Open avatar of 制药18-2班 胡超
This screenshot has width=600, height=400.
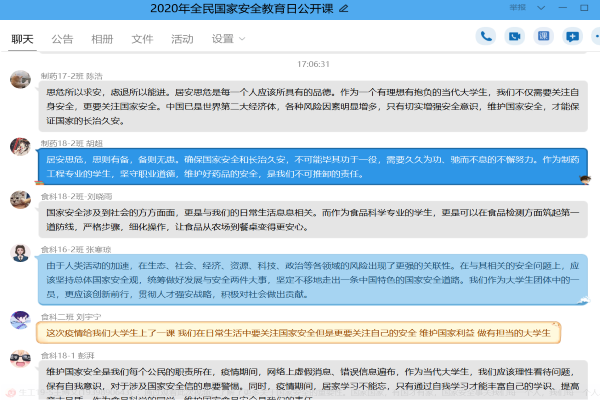pyautogui.click(x=20, y=147)
